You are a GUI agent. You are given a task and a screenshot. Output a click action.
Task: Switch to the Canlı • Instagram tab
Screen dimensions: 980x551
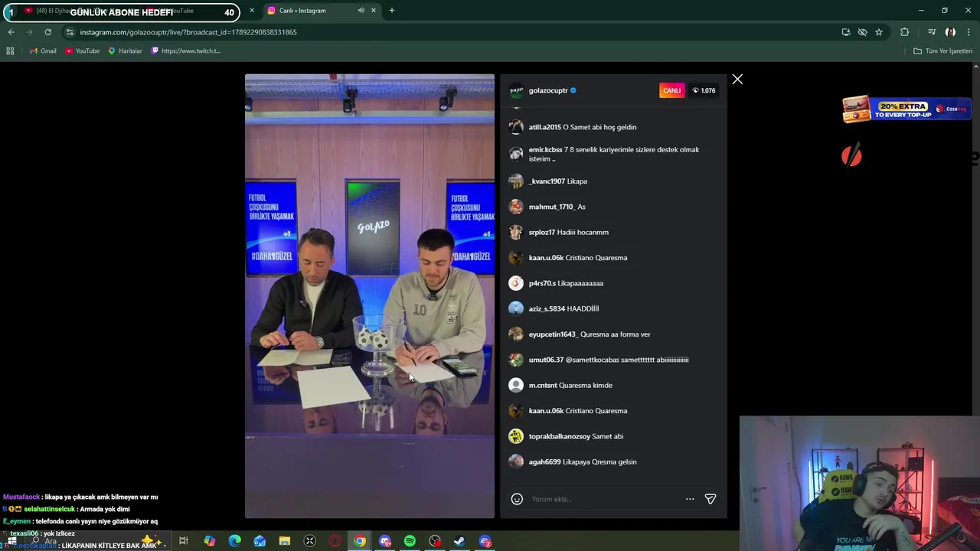pyautogui.click(x=322, y=11)
